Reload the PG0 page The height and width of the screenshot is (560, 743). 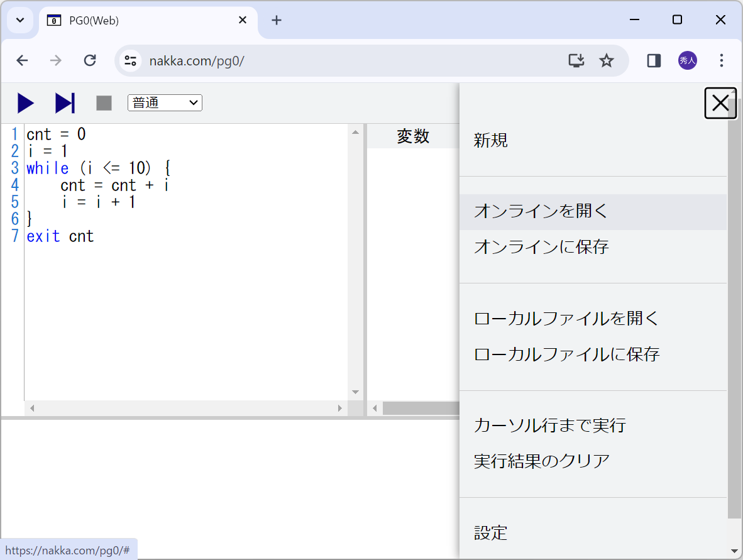90,60
